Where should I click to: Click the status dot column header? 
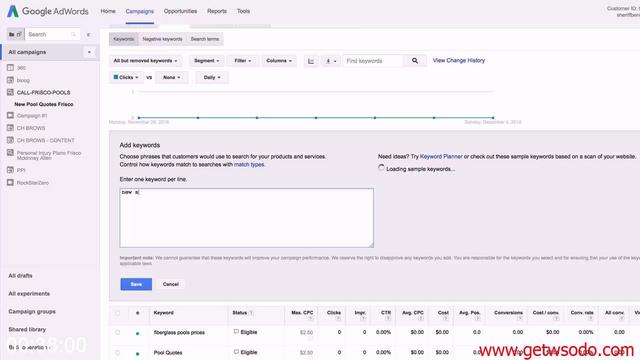138,313
